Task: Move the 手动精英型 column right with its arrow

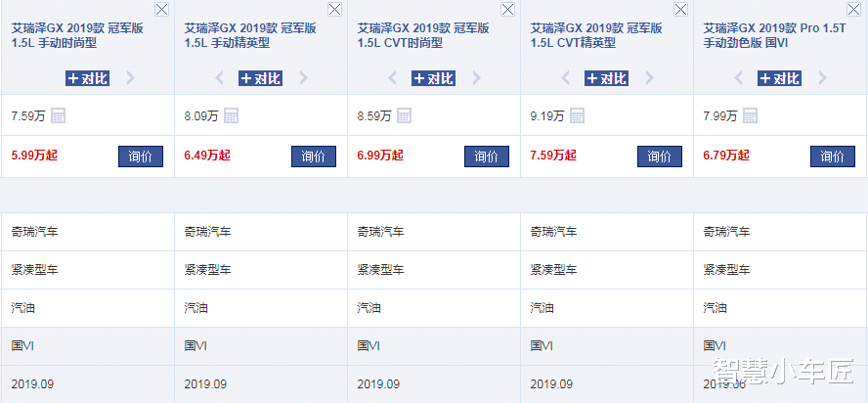Action: tap(303, 78)
